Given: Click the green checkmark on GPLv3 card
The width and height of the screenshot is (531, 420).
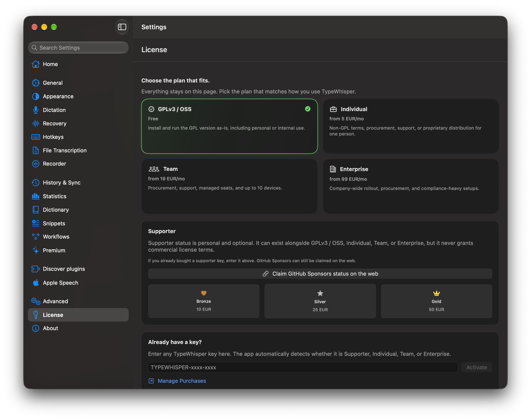Looking at the screenshot, I should [308, 109].
